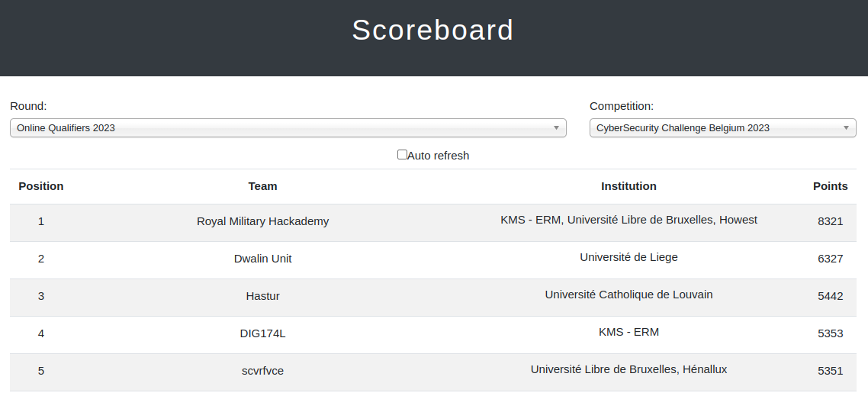Select the scvrfvce team name
The height and width of the screenshot is (396, 868).
click(x=262, y=371)
